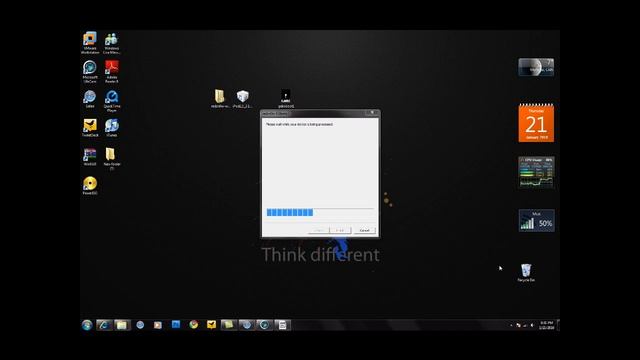Switch to the last running taskbar window icon
This screenshot has height=360, width=640.
click(x=282, y=325)
